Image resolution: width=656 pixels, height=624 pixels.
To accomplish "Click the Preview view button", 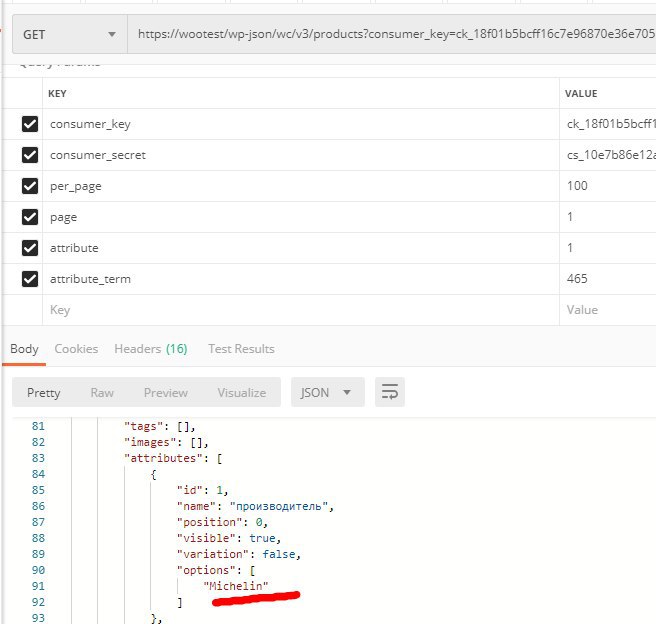I will point(165,393).
